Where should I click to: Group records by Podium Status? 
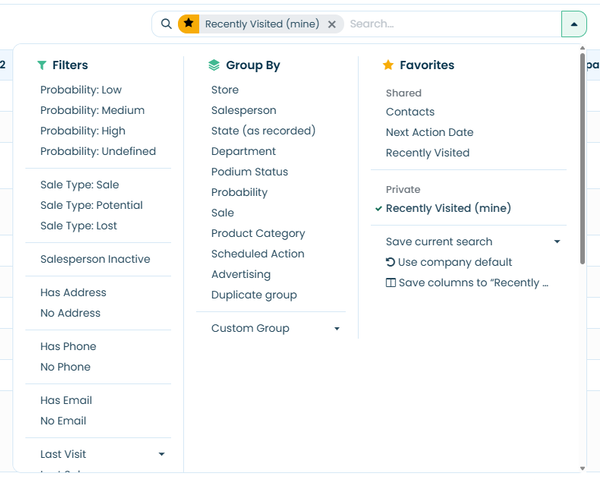(249, 172)
